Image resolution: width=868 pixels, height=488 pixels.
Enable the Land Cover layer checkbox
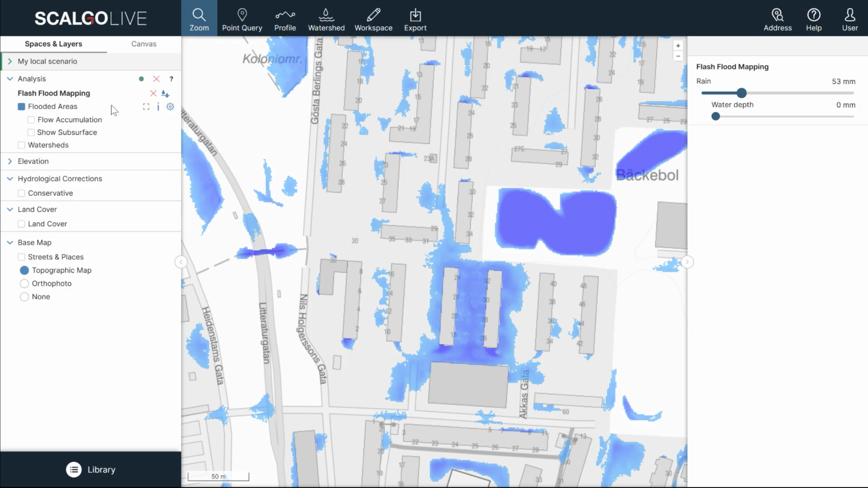[x=21, y=224]
